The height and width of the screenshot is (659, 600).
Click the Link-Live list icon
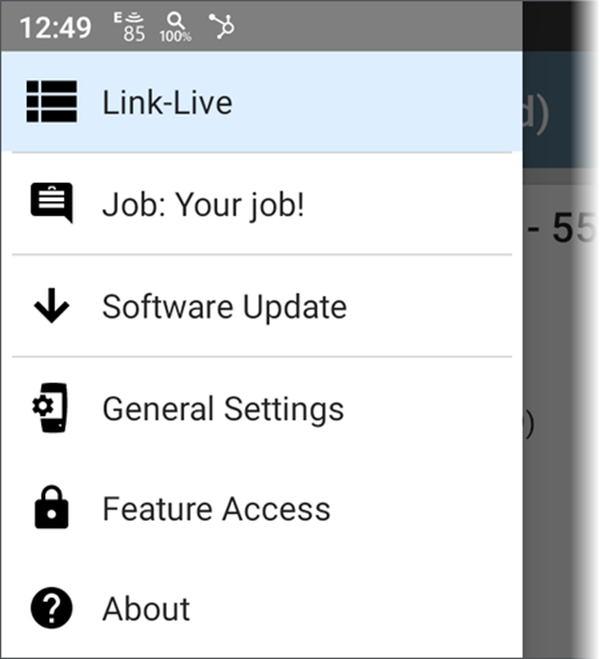point(52,102)
